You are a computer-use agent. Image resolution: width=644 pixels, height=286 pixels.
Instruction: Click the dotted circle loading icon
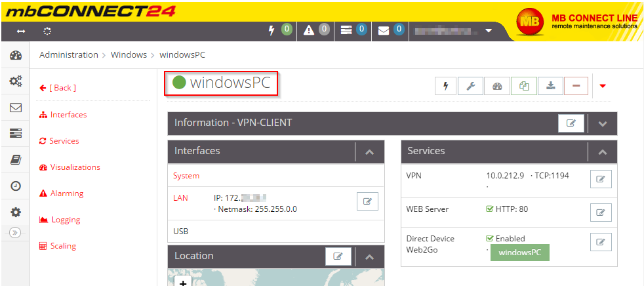click(x=47, y=31)
